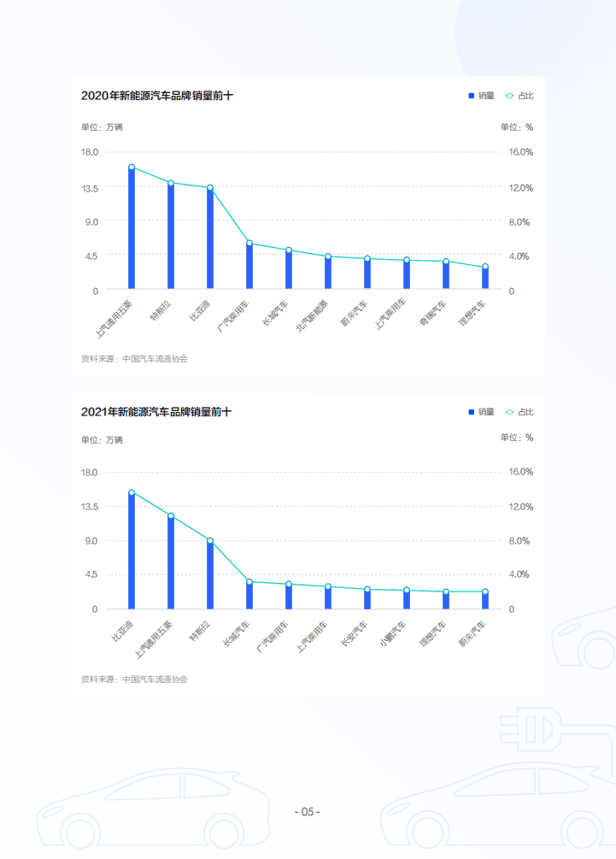Click the 特斯拉 data point in the 2020 chart

point(171,183)
